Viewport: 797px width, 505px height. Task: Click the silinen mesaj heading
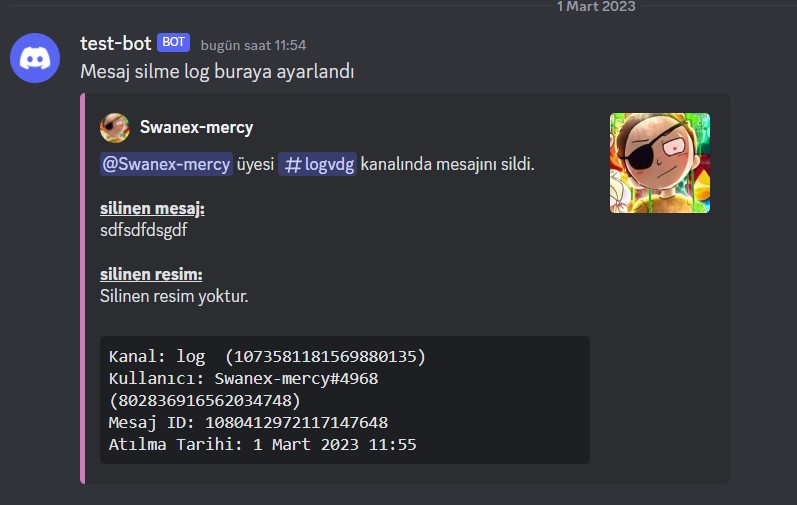point(152,208)
